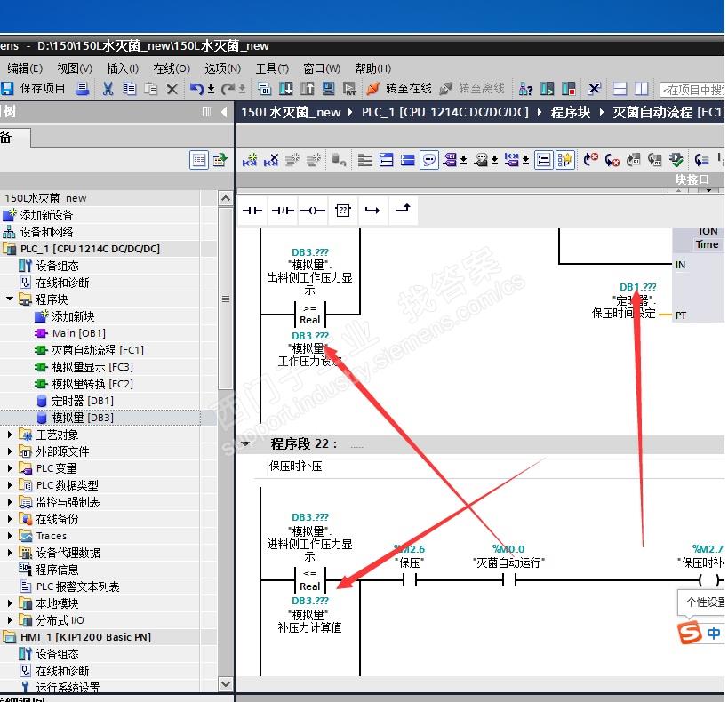The image size is (728, 702).
Task: Click the copy icon in main toolbar
Action: pos(130,88)
